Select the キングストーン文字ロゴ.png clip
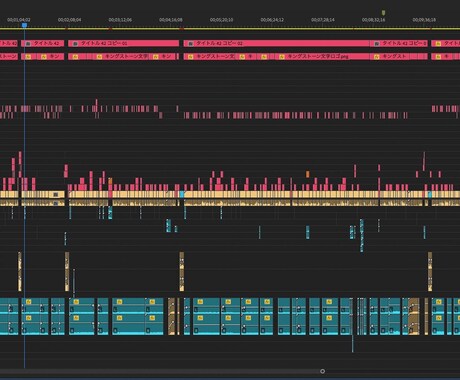The width and height of the screenshot is (460, 380). 323,57
